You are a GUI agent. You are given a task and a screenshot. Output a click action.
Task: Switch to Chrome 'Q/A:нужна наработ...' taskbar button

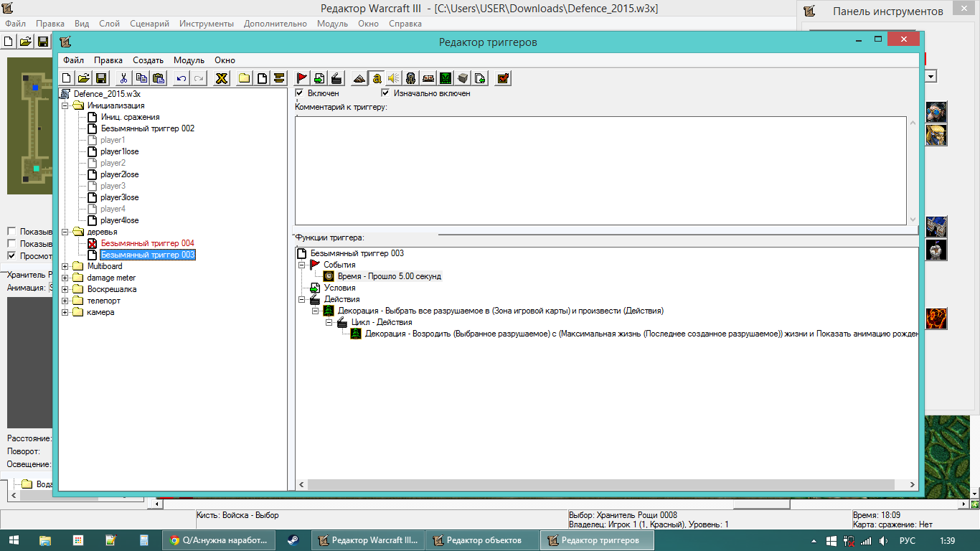pos(220,540)
